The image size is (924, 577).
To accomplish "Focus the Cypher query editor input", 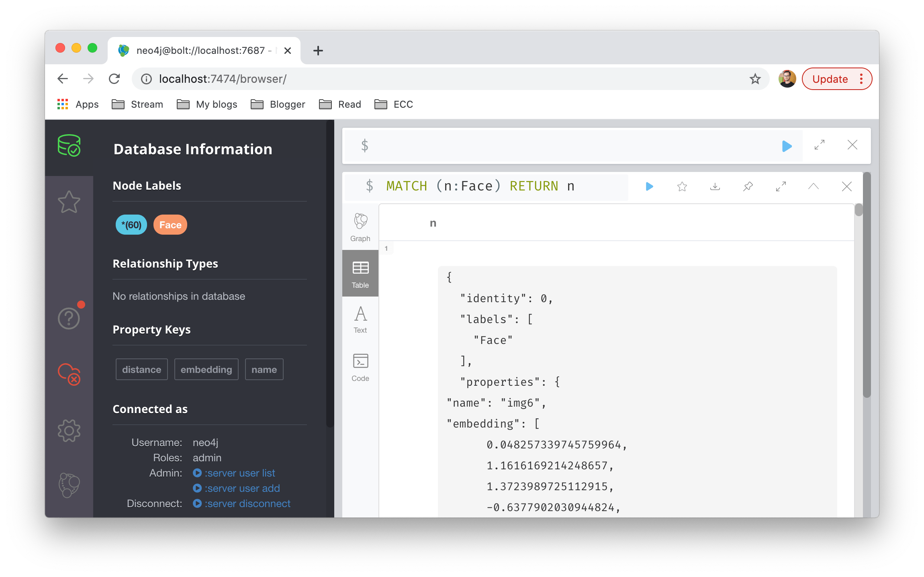I will (570, 145).
